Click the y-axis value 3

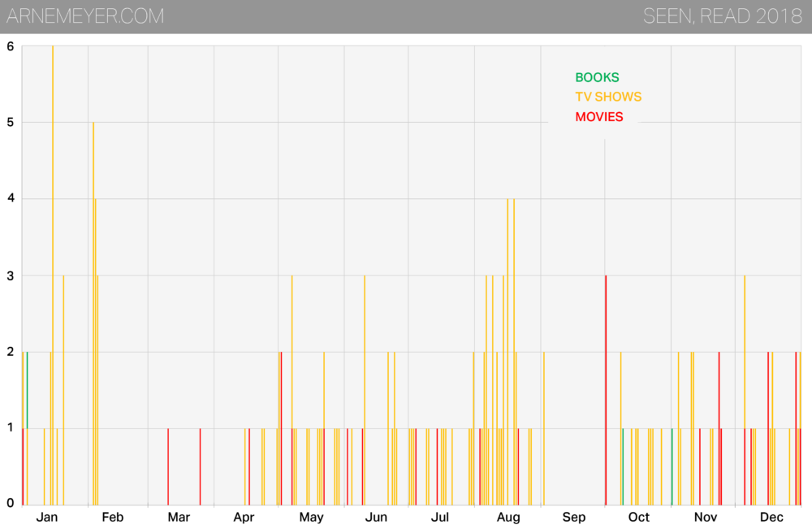click(x=11, y=275)
